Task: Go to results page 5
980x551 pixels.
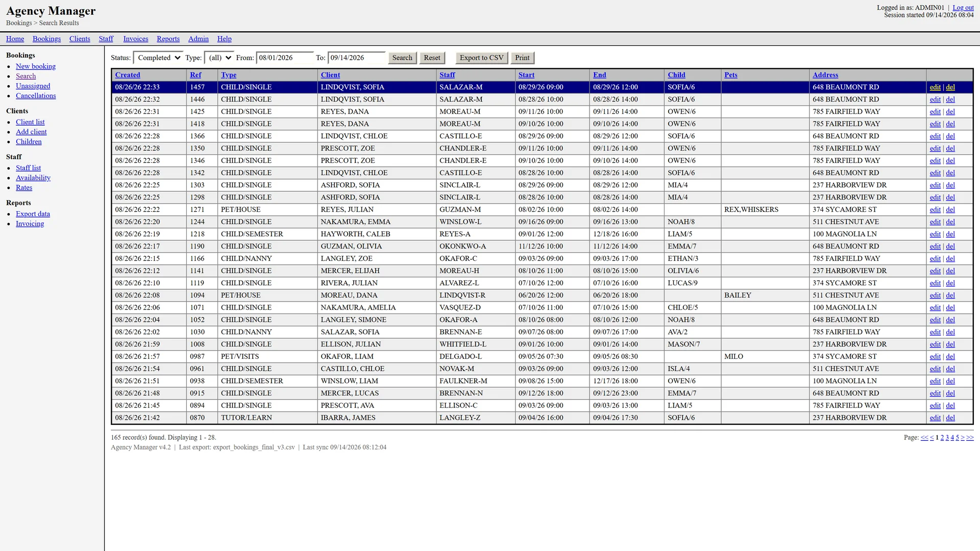Action: [x=958, y=437]
